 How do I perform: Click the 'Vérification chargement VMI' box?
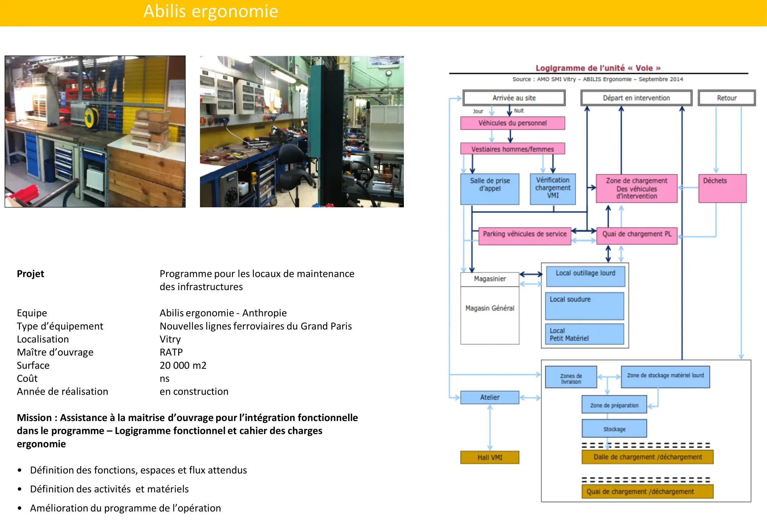click(x=553, y=189)
